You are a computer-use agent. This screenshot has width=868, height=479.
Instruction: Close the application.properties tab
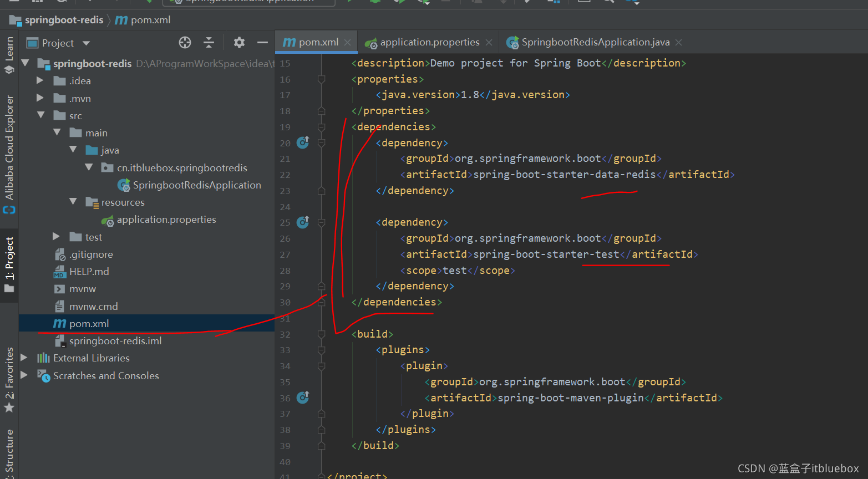[489, 43]
